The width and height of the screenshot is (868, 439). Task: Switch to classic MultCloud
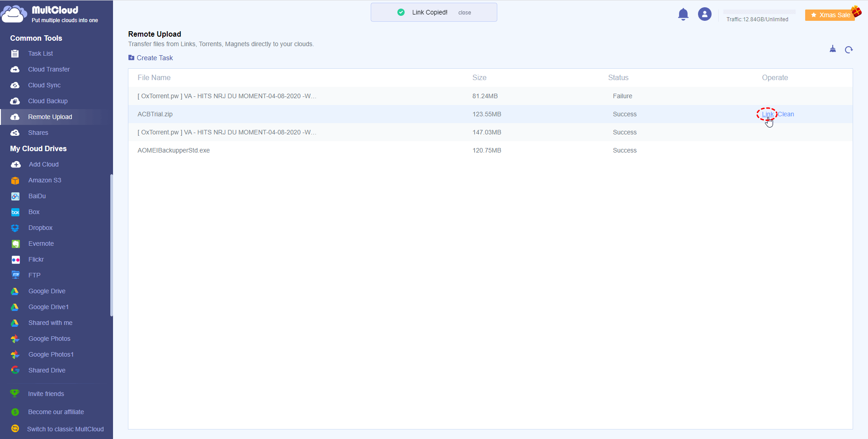66,429
